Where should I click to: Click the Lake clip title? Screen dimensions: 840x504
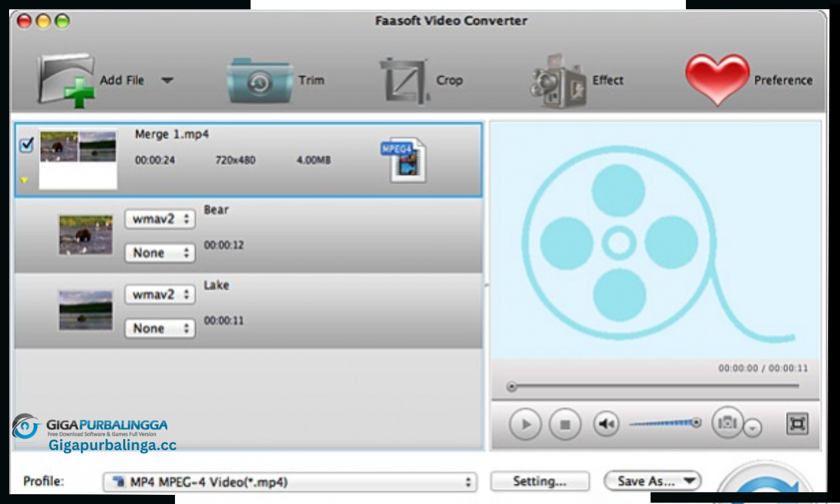tap(216, 286)
